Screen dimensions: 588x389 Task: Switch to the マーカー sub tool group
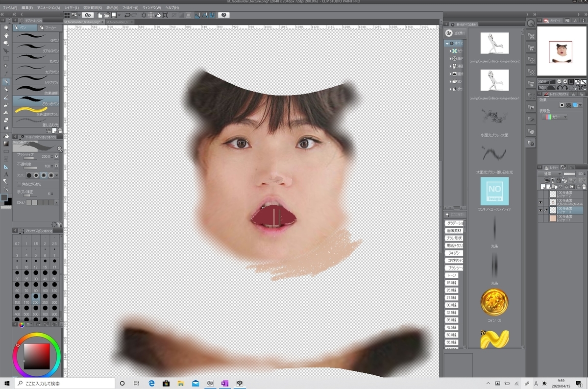50,28
